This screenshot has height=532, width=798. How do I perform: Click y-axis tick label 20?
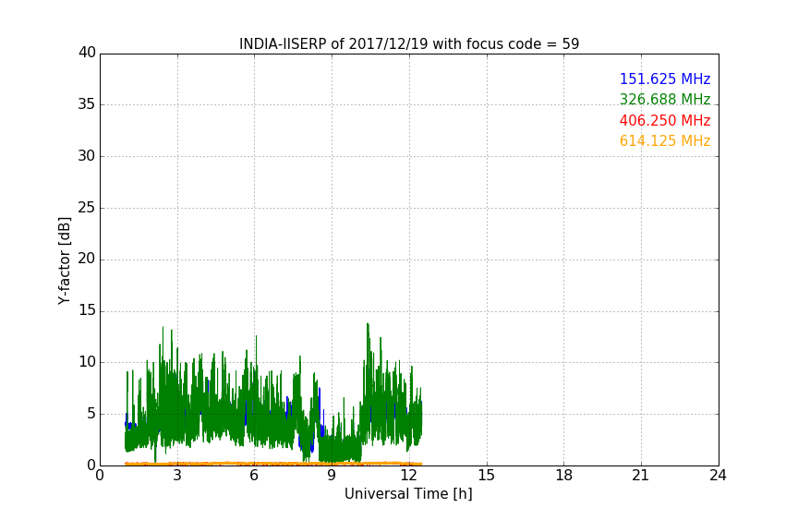pyautogui.click(x=87, y=260)
